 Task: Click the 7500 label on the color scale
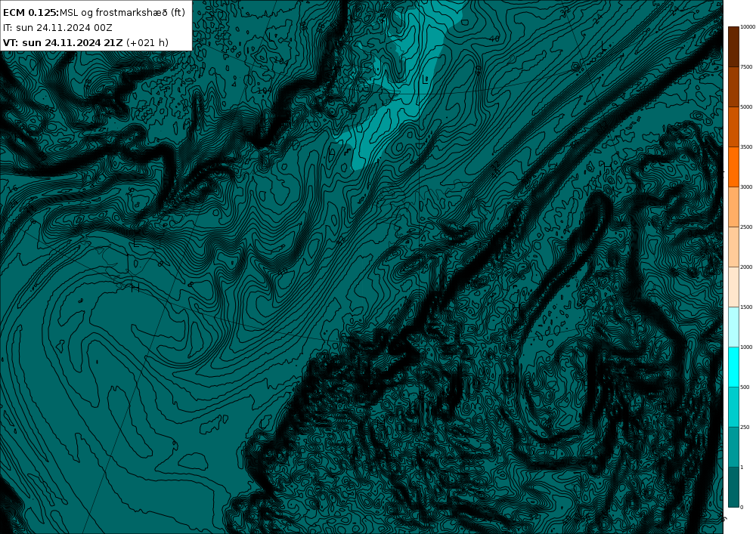coord(746,67)
